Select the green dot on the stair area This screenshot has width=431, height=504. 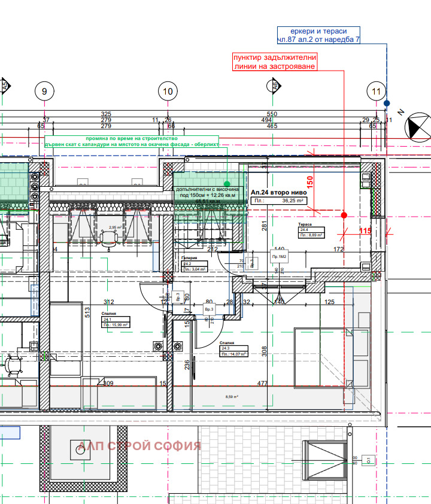click(x=227, y=184)
